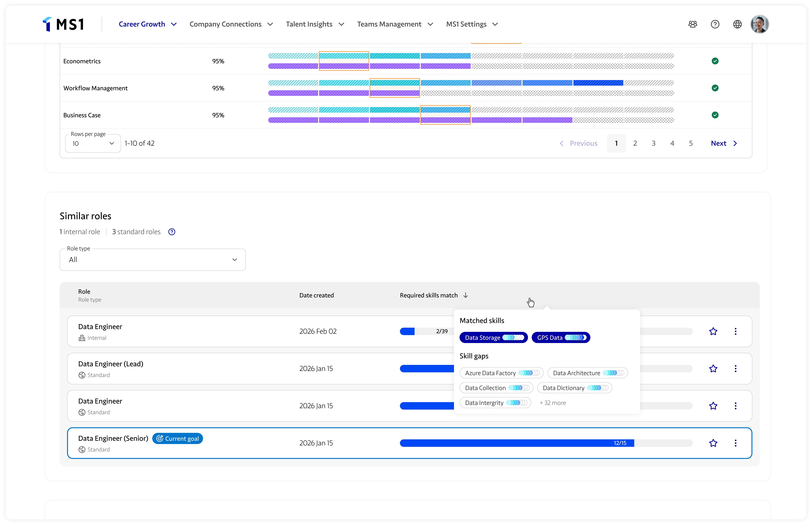The image size is (812, 525).
Task: Star the Standard Data Engineer role
Action: coord(713,406)
